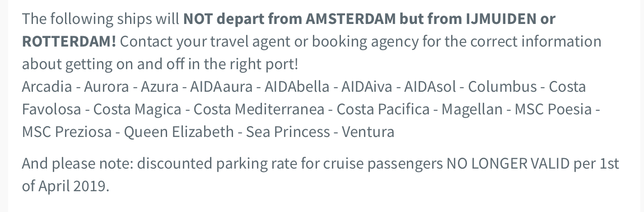Viewport: 644px width, 212px height.
Task: Click on MSC Preziosa
Action: click(66, 132)
